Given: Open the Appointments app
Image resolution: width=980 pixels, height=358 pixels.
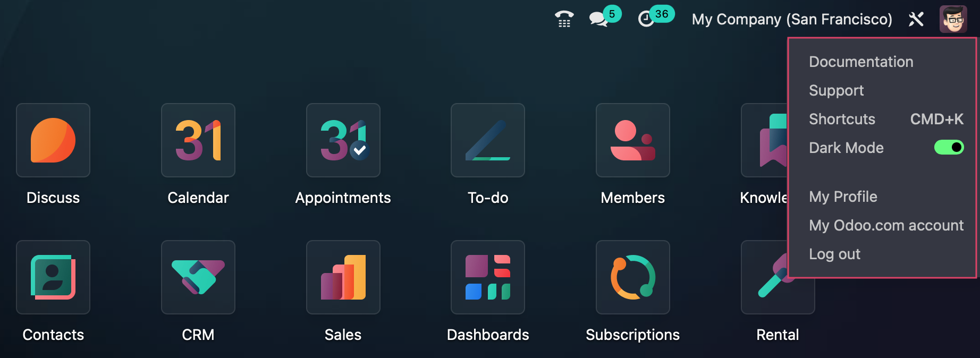Looking at the screenshot, I should [x=343, y=140].
